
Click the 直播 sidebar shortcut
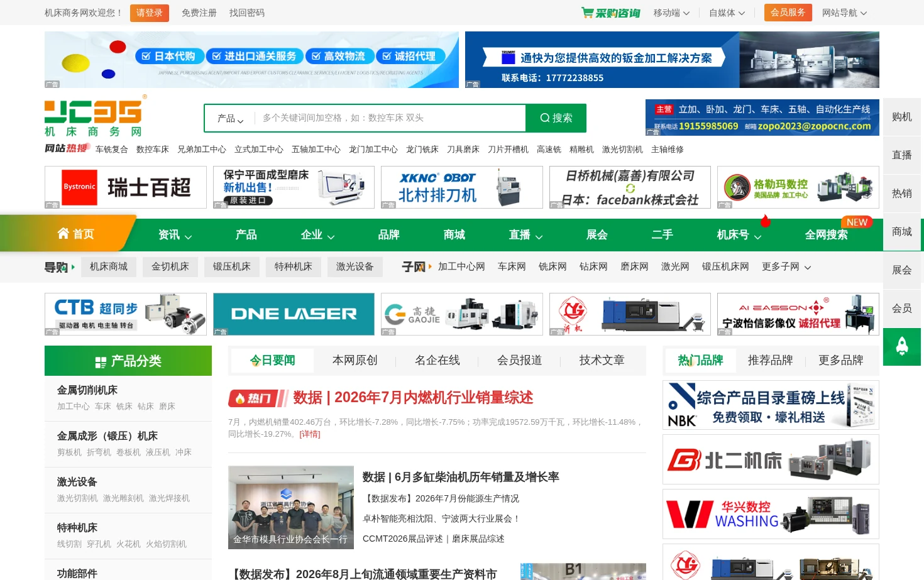click(x=901, y=155)
